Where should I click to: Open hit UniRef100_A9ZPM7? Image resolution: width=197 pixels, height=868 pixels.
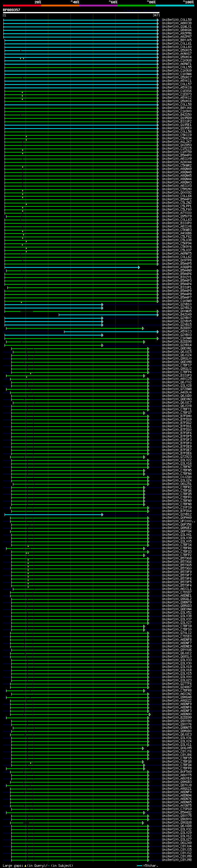point(176,37)
